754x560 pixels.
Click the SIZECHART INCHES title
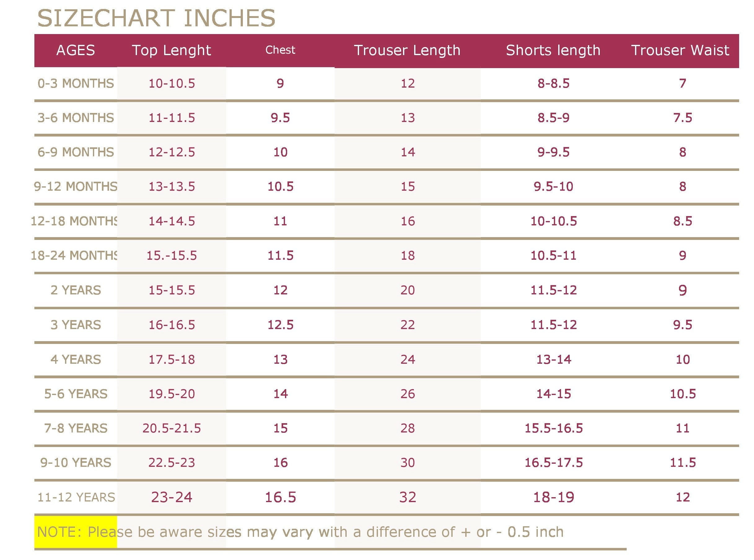156,18
